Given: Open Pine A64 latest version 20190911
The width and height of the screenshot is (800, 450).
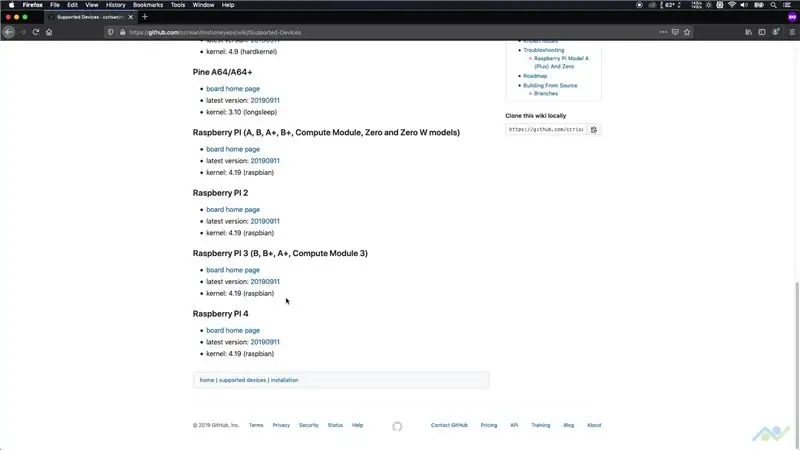Looking at the screenshot, I should pos(265,101).
